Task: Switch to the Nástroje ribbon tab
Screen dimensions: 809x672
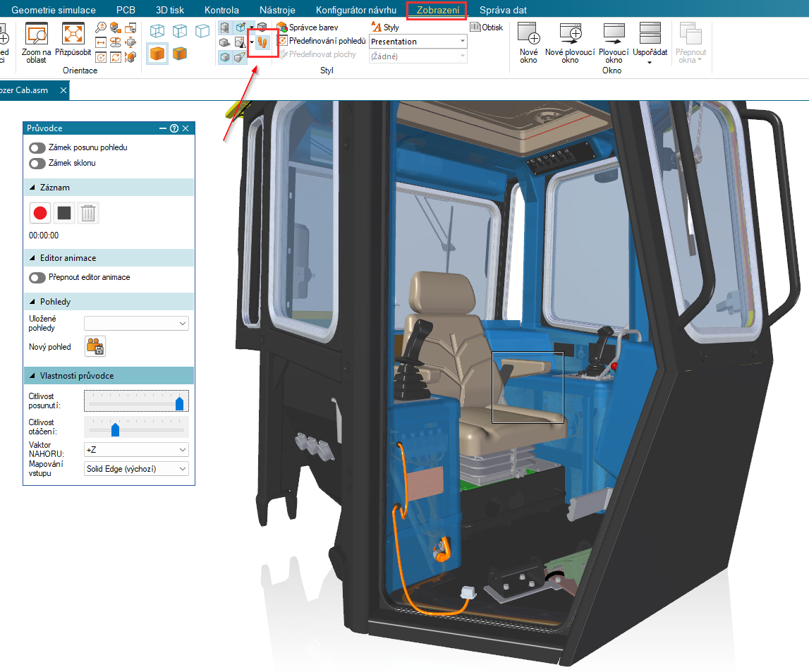Action: pyautogui.click(x=277, y=10)
